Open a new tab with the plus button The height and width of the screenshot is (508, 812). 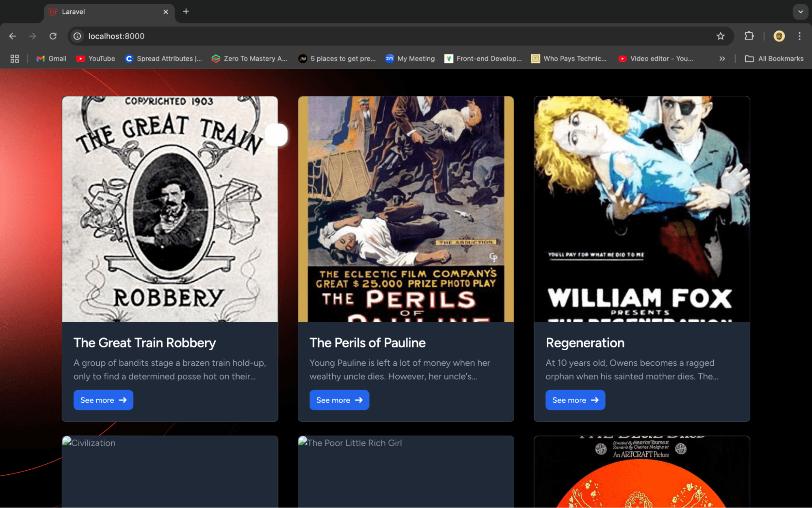point(186,11)
